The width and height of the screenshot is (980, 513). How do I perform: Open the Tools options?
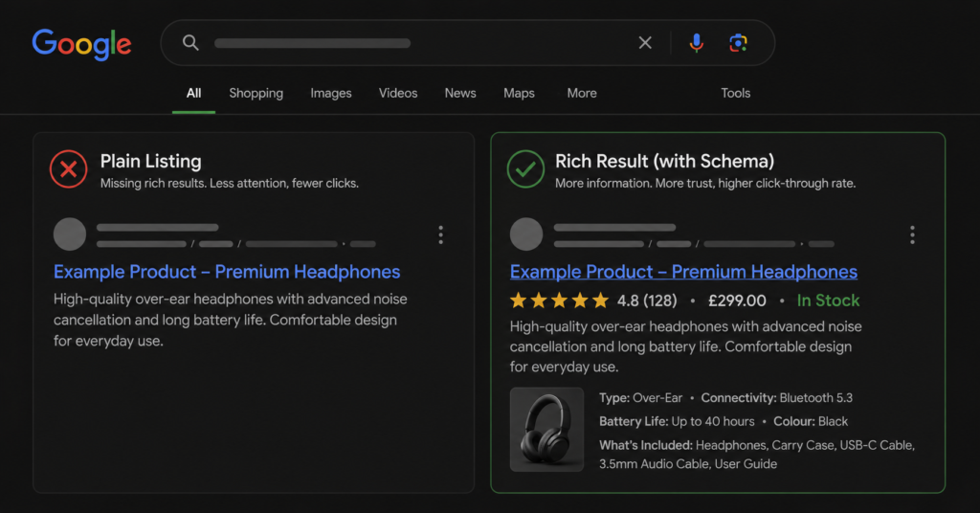tap(736, 93)
